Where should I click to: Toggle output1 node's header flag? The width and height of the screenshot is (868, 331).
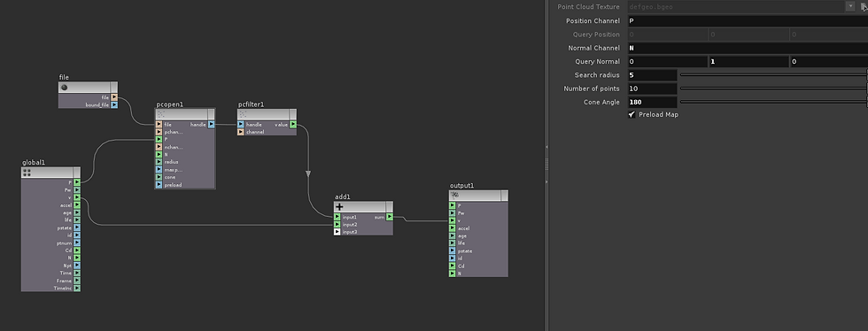click(x=504, y=196)
